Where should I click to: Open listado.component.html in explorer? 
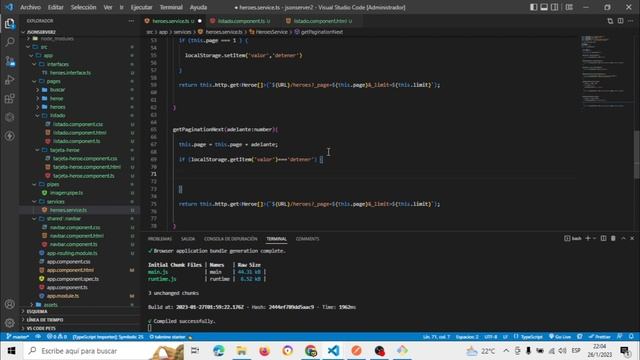[80, 133]
